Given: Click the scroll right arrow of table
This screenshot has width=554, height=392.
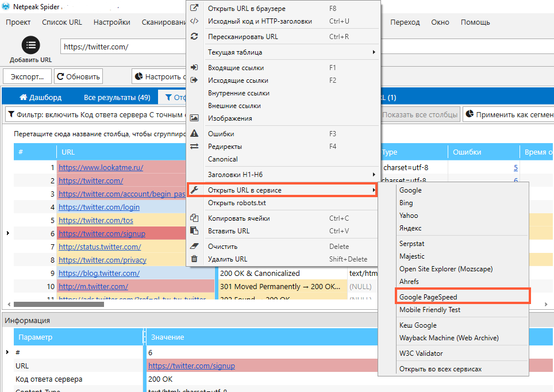Looking at the screenshot, I should pos(547,304).
